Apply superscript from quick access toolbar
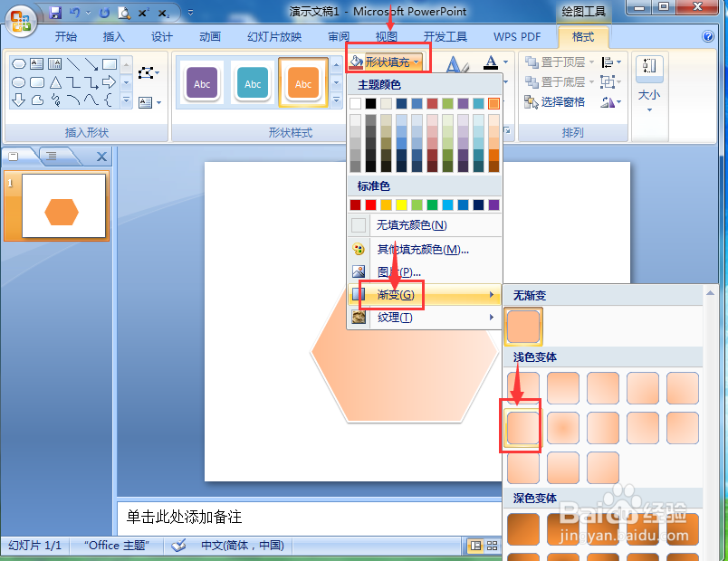The image size is (728, 561). click(143, 13)
